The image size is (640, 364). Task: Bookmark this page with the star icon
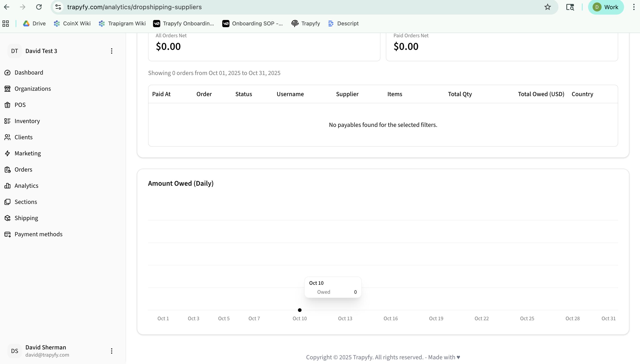pos(547,7)
